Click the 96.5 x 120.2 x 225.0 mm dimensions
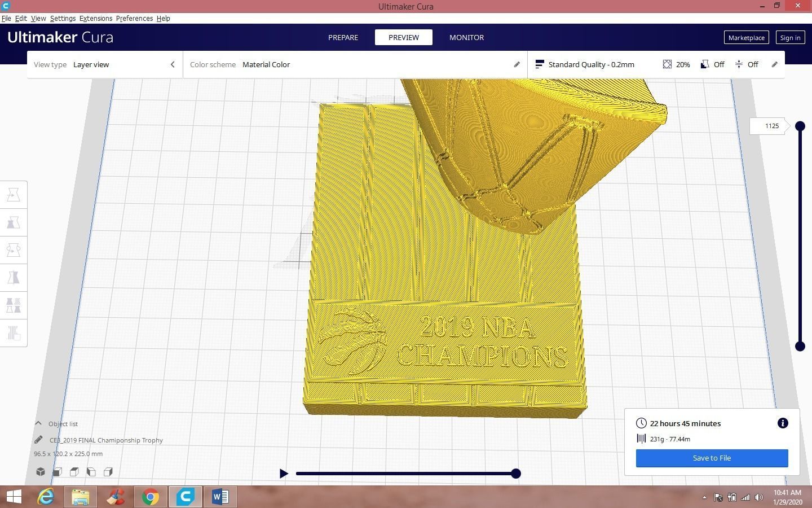This screenshot has width=812, height=508. pyautogui.click(x=68, y=453)
